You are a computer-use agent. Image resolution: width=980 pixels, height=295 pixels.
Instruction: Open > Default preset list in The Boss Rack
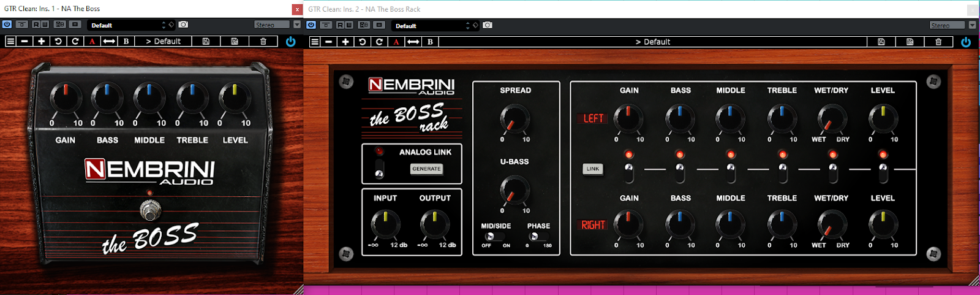[x=653, y=42]
